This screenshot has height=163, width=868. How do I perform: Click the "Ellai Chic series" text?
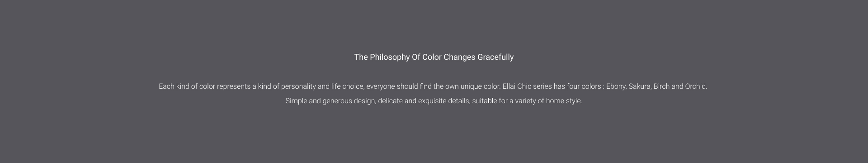click(527, 86)
